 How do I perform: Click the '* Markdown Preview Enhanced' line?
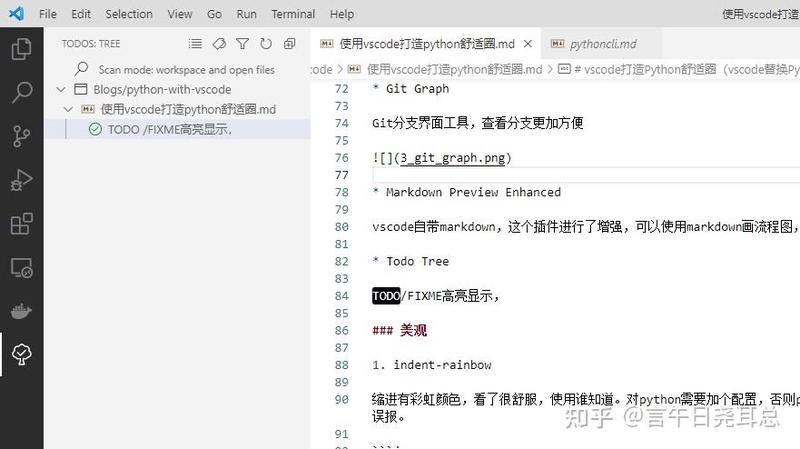tap(466, 192)
